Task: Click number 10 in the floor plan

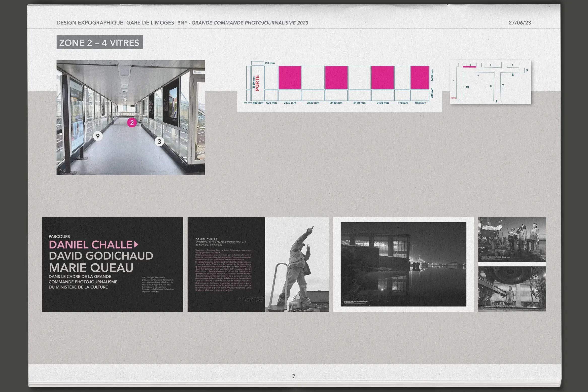Action: point(467,87)
